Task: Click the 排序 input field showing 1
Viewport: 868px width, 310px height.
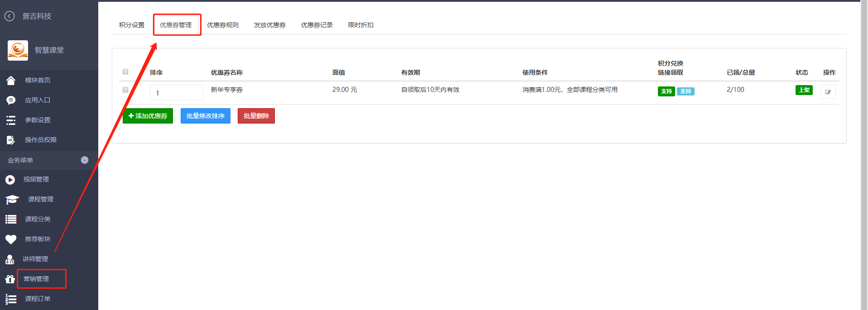Action: [x=177, y=93]
